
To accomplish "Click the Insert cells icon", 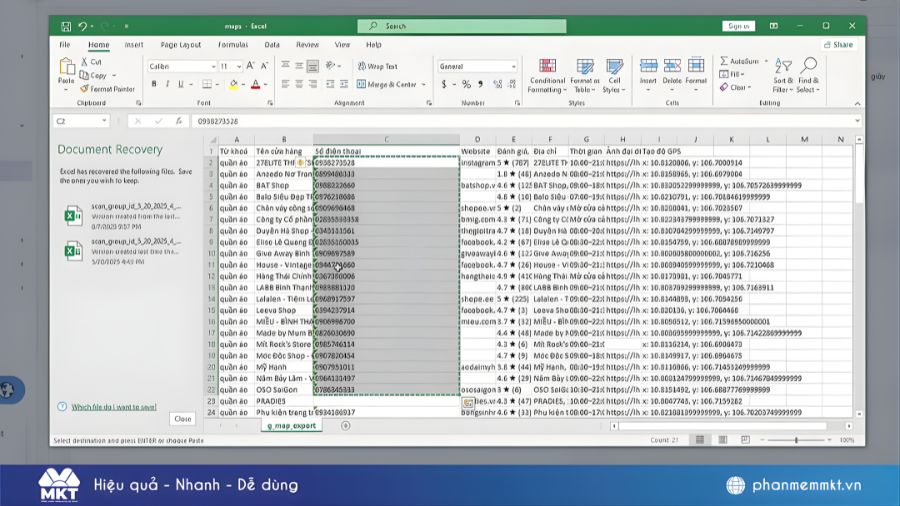I will point(648,66).
